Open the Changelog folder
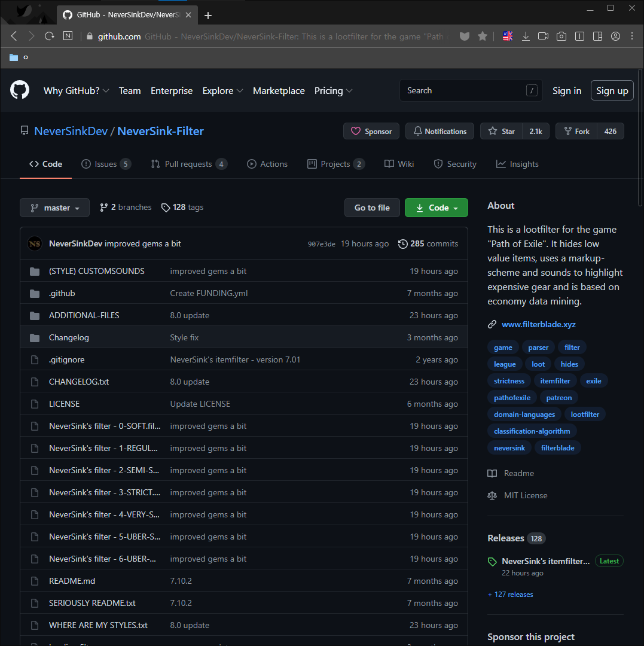Screen dimensions: 644x646 69,337
